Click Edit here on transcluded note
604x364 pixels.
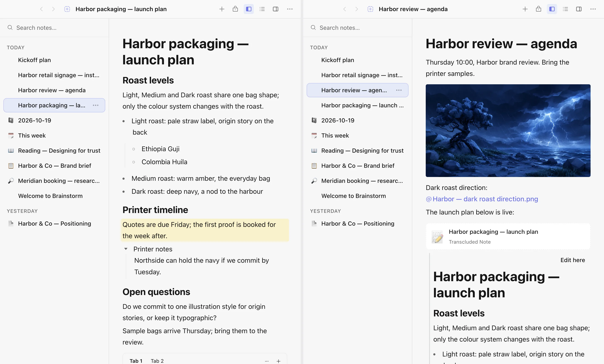pos(573,260)
